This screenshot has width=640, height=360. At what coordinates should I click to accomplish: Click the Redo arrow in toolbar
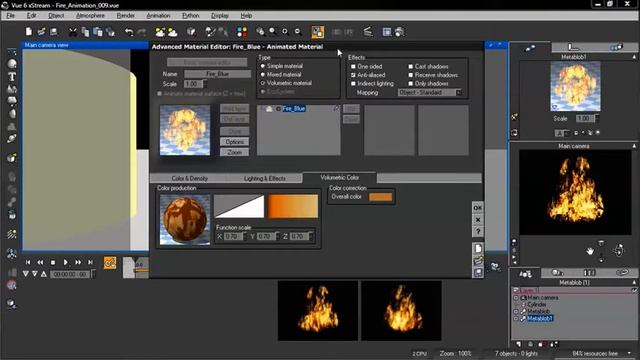click(x=142, y=32)
